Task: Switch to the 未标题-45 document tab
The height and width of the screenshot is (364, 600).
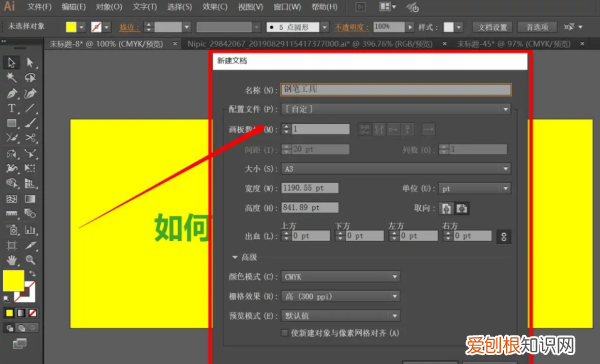Action: point(514,44)
